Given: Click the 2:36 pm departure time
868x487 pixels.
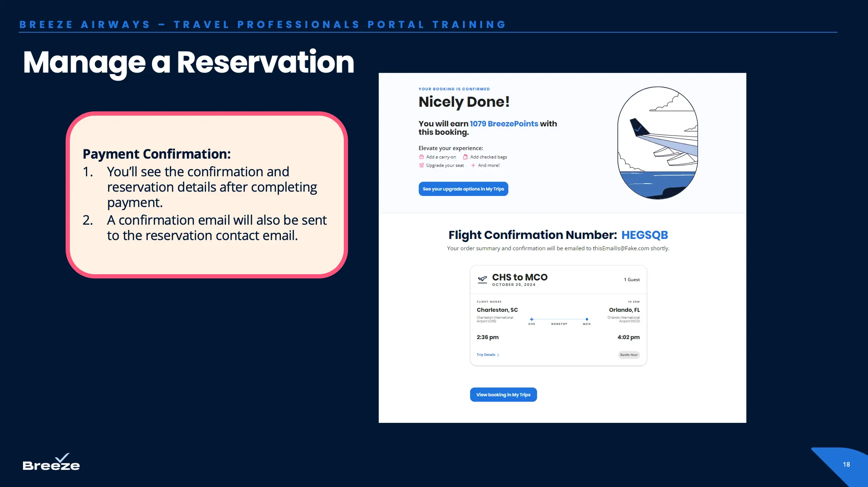Looking at the screenshot, I should (487, 337).
